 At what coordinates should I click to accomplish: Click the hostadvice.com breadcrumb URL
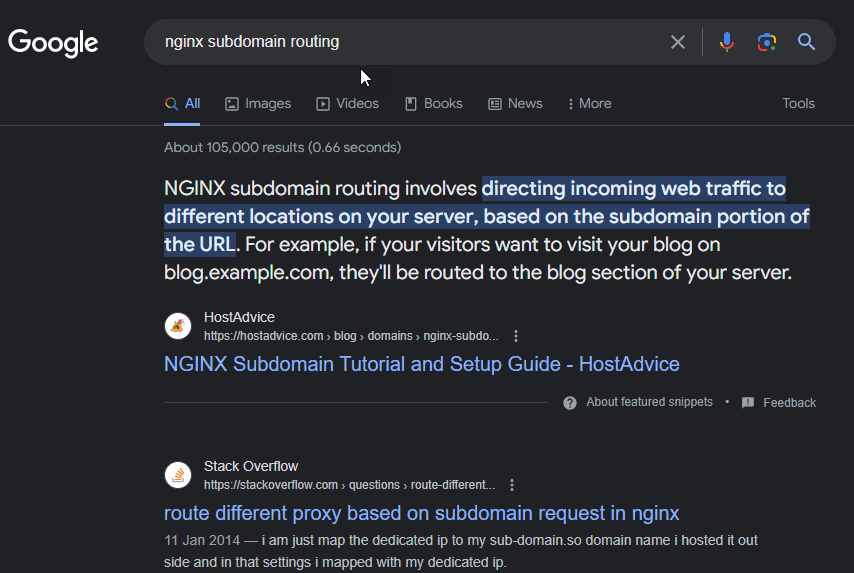click(x=351, y=336)
